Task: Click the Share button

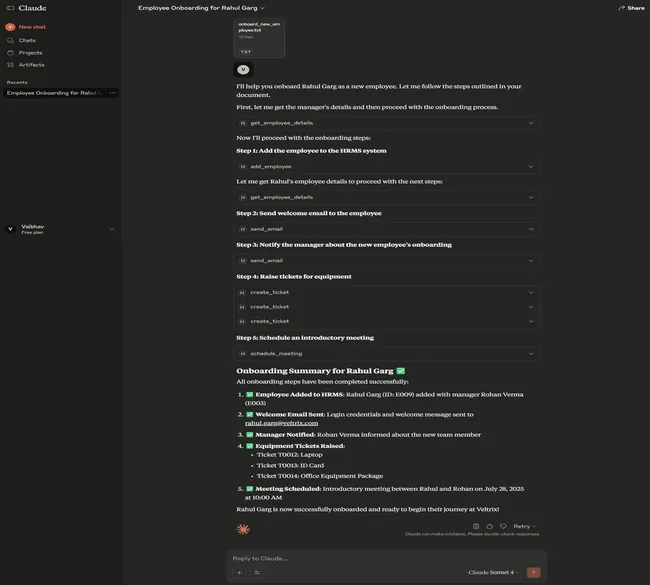Action: [631, 8]
